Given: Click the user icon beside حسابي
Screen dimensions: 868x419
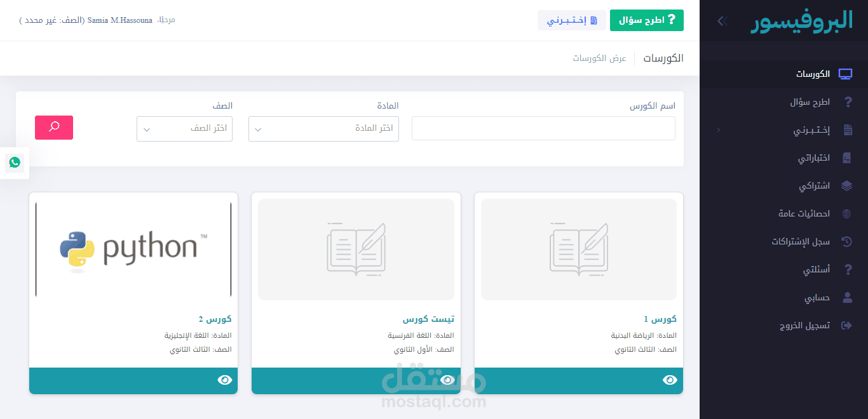Looking at the screenshot, I should [846, 298].
